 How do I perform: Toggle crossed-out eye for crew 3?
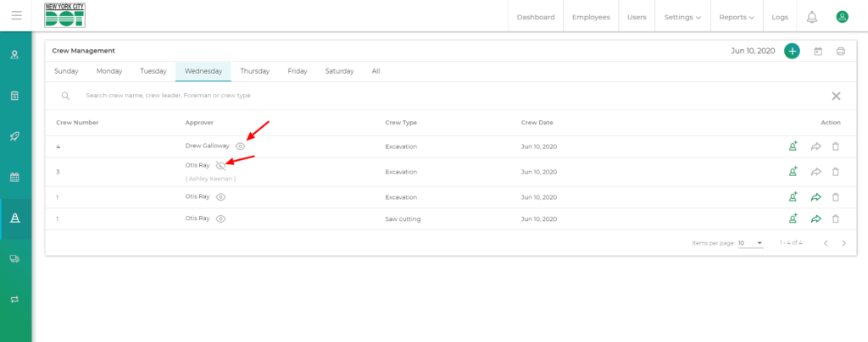pos(221,166)
